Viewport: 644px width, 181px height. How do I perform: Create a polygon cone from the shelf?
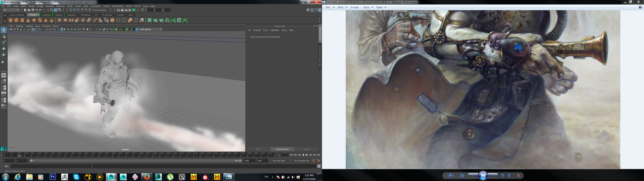(x=28, y=20)
